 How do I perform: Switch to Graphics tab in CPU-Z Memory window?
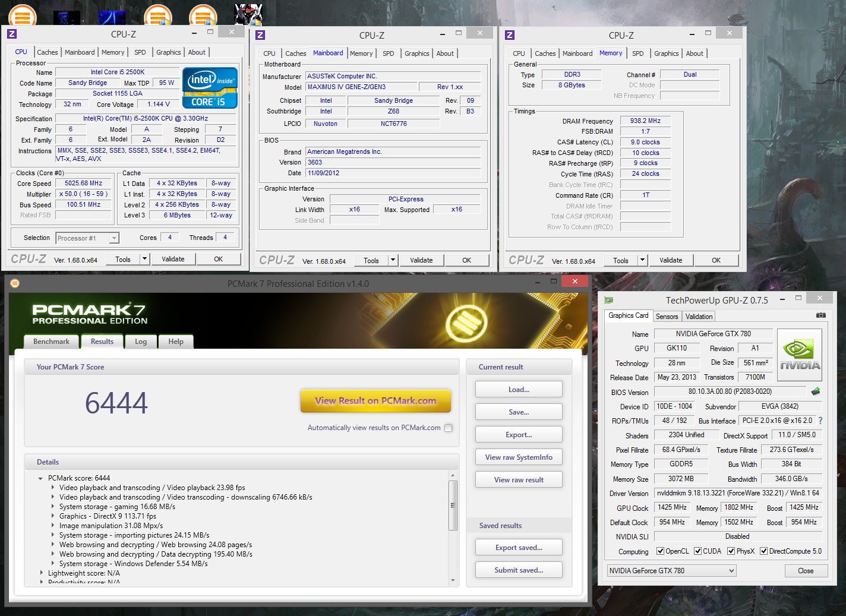click(667, 53)
